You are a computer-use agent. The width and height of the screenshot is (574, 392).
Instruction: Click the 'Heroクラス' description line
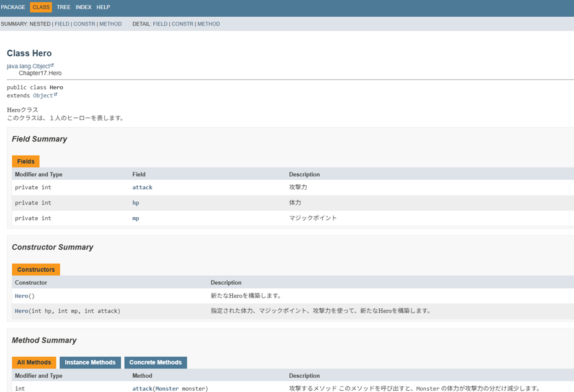click(22, 110)
